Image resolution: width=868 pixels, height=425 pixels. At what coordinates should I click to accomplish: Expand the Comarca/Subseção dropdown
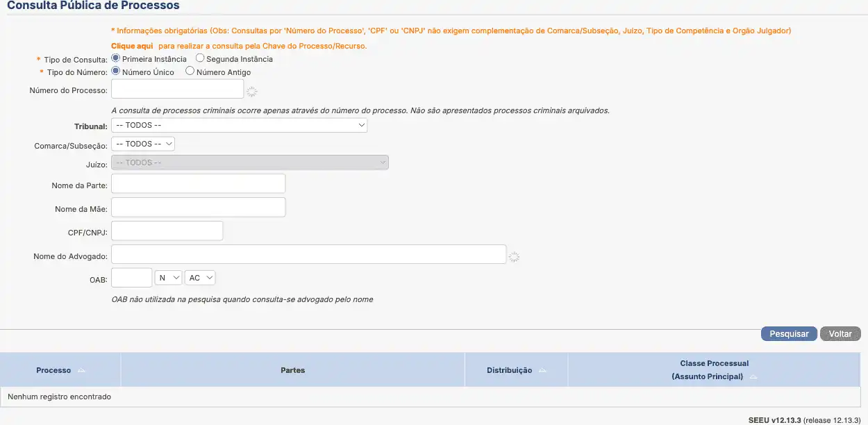(x=143, y=144)
